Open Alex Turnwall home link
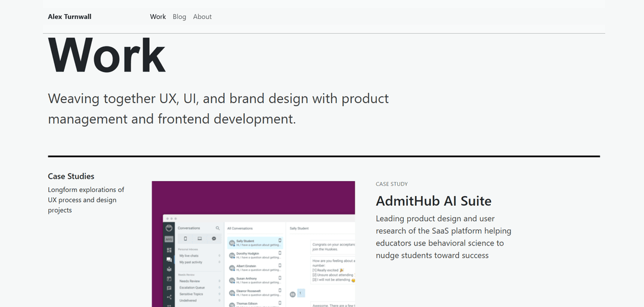This screenshot has height=307, width=644. point(69,17)
